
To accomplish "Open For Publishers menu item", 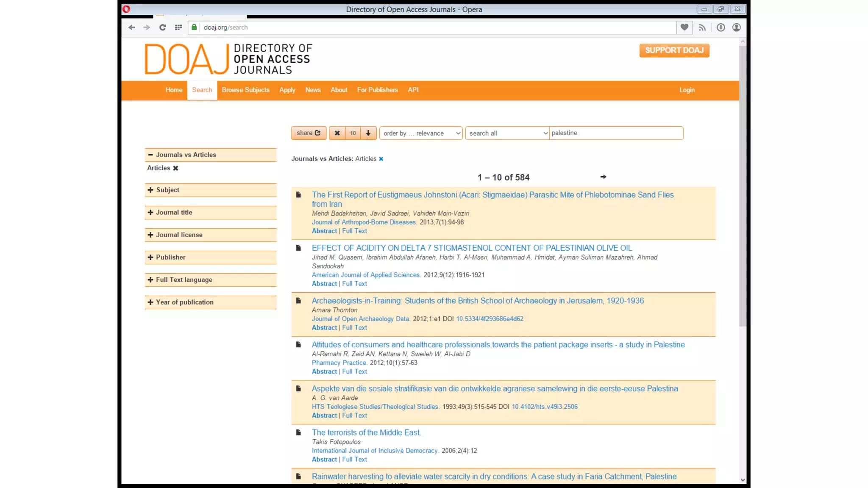I will click(x=377, y=90).
